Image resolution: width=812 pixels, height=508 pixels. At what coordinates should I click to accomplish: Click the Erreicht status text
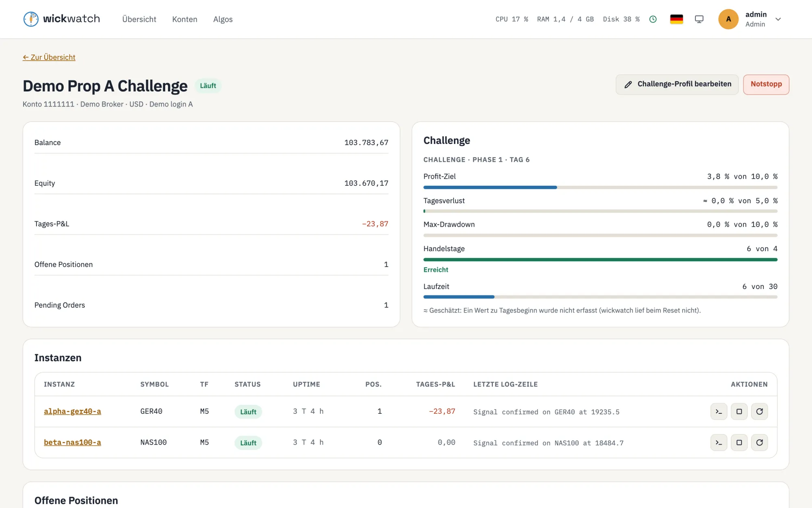point(436,270)
